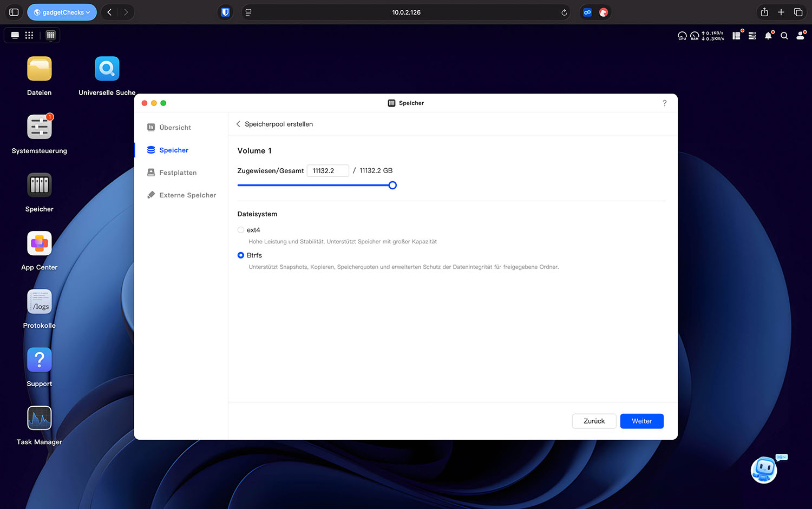This screenshot has width=812, height=509.
Task: Open the Support desktop icon
Action: (x=40, y=360)
